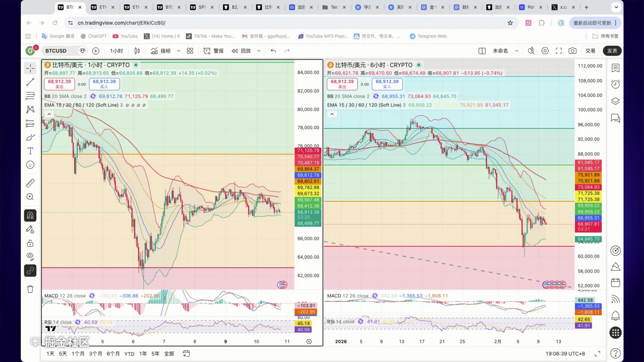Click the trash remove drawings icon

[x=30, y=289]
